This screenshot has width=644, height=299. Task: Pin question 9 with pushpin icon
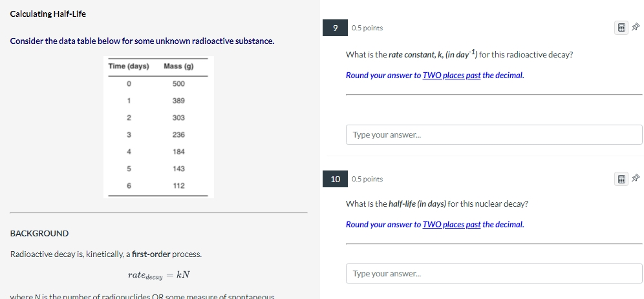point(636,28)
